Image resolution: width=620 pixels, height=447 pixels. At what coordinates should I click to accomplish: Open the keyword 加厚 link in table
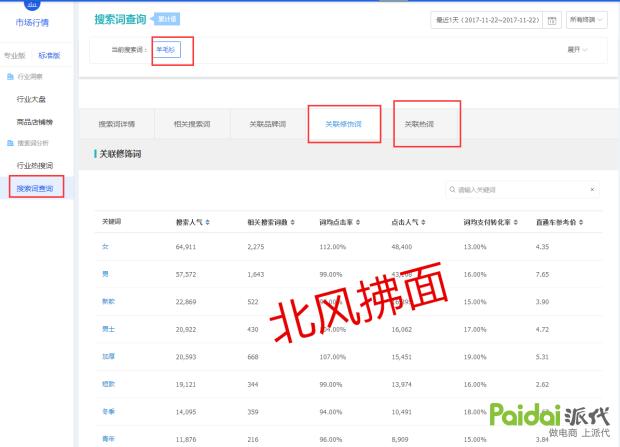(x=108, y=356)
